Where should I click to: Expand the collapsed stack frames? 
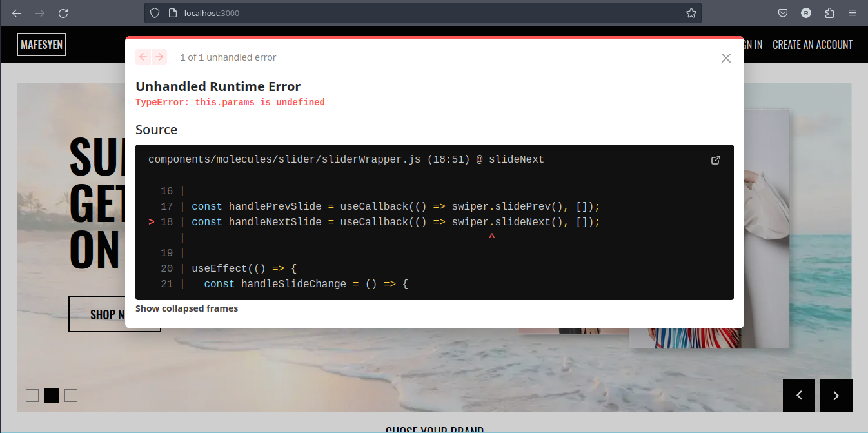(186, 308)
